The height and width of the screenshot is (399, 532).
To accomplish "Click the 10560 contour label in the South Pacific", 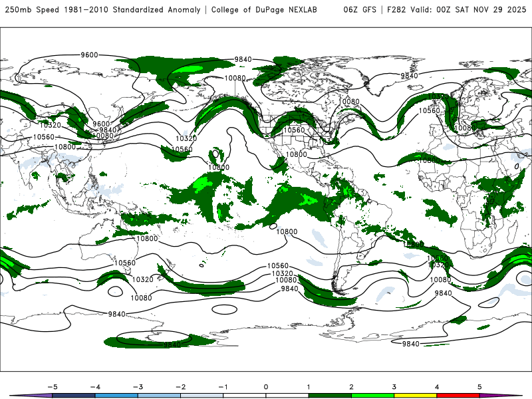I will click(278, 265).
